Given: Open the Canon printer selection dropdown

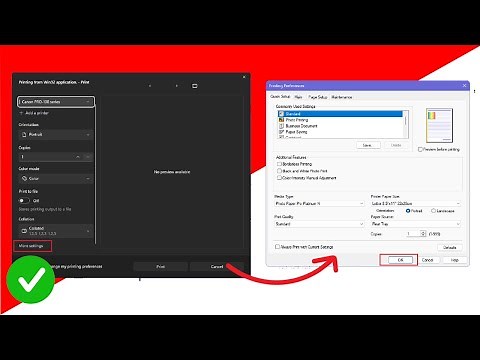Looking at the screenshot, I should (56, 102).
